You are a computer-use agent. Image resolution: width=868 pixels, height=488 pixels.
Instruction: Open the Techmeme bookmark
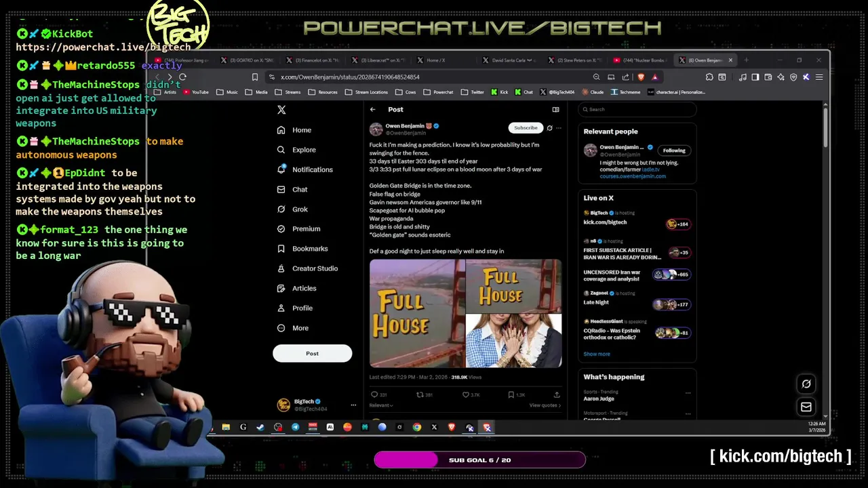coord(625,92)
